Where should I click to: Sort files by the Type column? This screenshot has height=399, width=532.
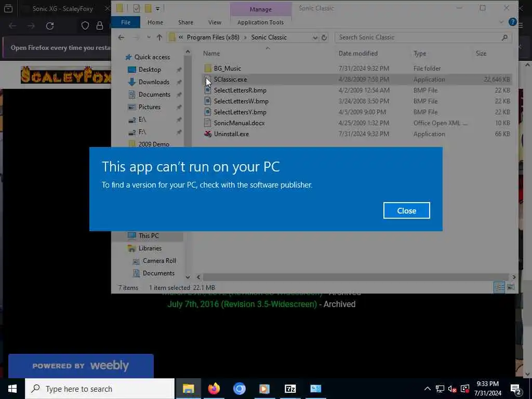click(420, 54)
